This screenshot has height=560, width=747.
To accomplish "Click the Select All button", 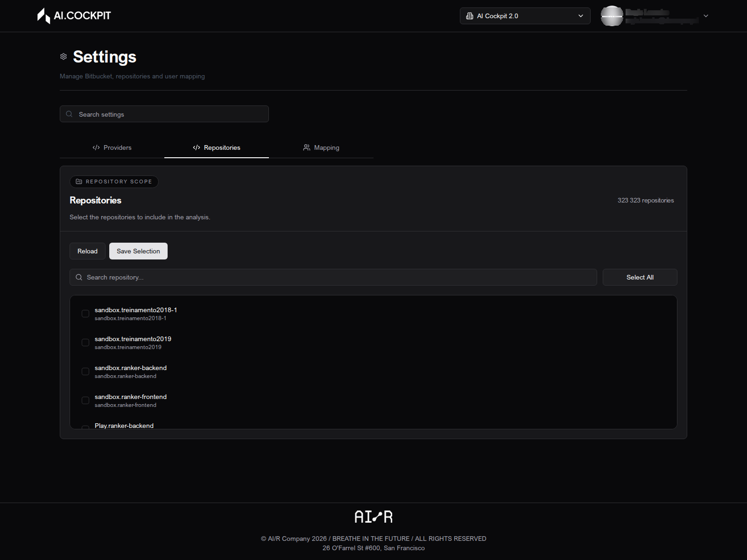I will click(640, 277).
